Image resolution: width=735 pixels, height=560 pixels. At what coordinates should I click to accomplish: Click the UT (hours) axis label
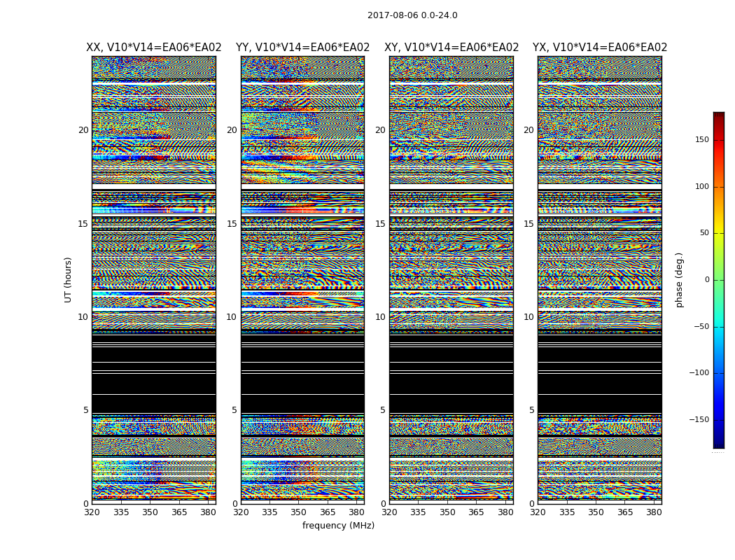pos(68,280)
